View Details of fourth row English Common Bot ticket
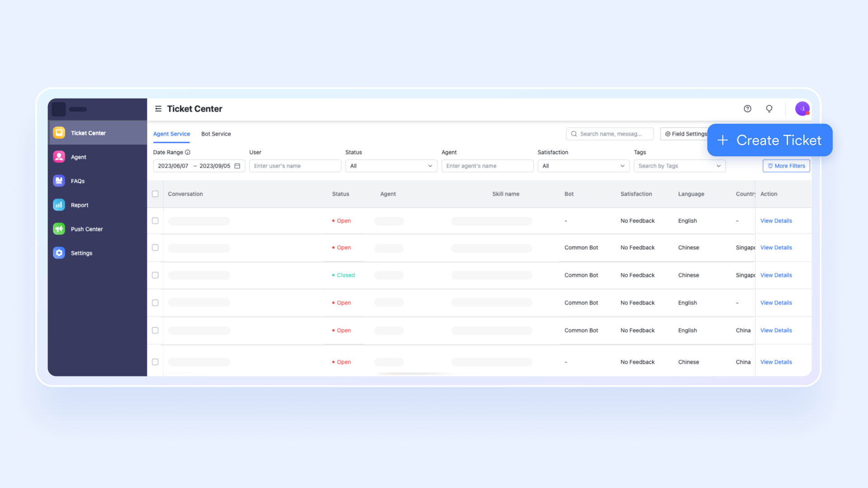Screen dimensions: 868x488 pyautogui.click(x=776, y=303)
